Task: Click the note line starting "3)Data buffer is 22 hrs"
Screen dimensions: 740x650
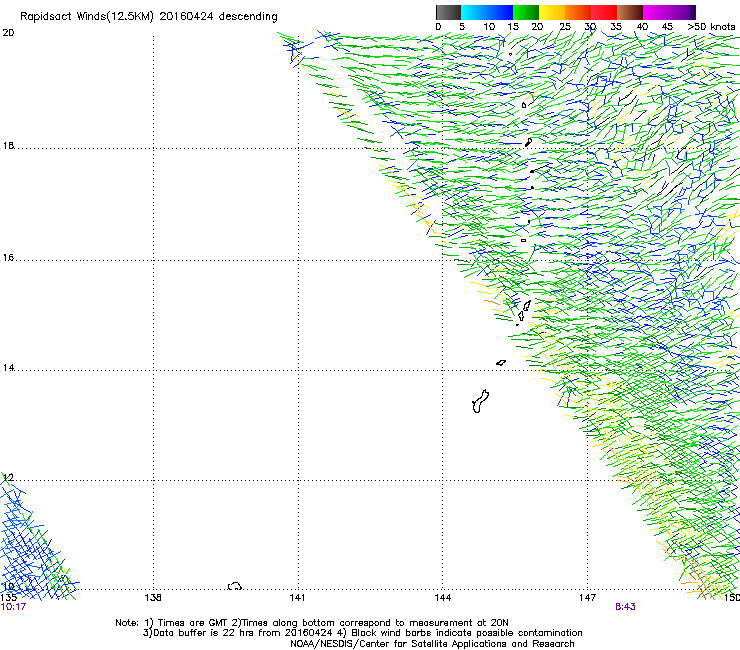Action: click(x=362, y=633)
